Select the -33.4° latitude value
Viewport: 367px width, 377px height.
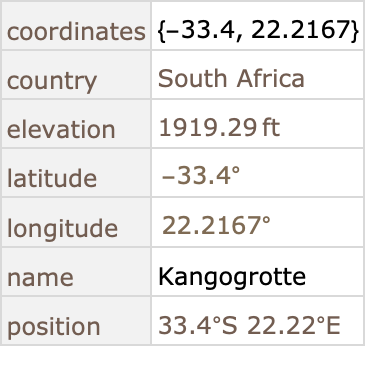tap(201, 175)
